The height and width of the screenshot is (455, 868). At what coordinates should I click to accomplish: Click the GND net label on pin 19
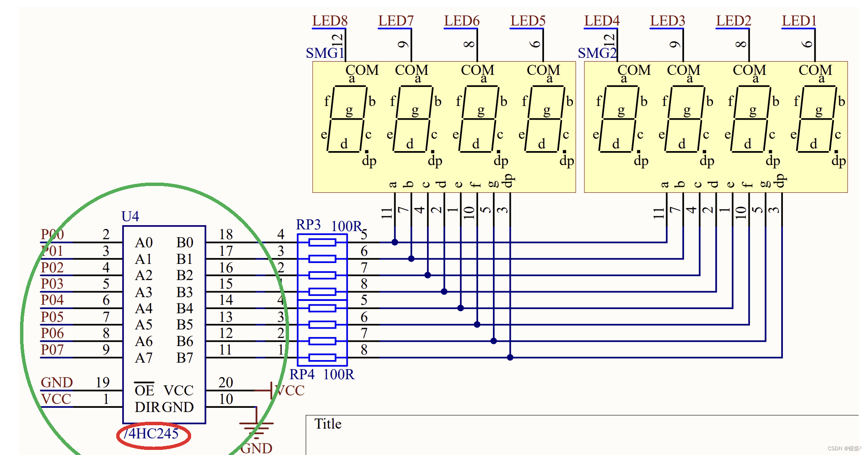(57, 382)
